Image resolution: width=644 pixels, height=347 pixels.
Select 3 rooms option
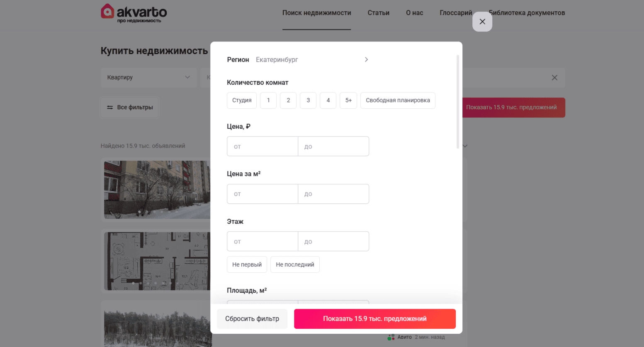[308, 100]
